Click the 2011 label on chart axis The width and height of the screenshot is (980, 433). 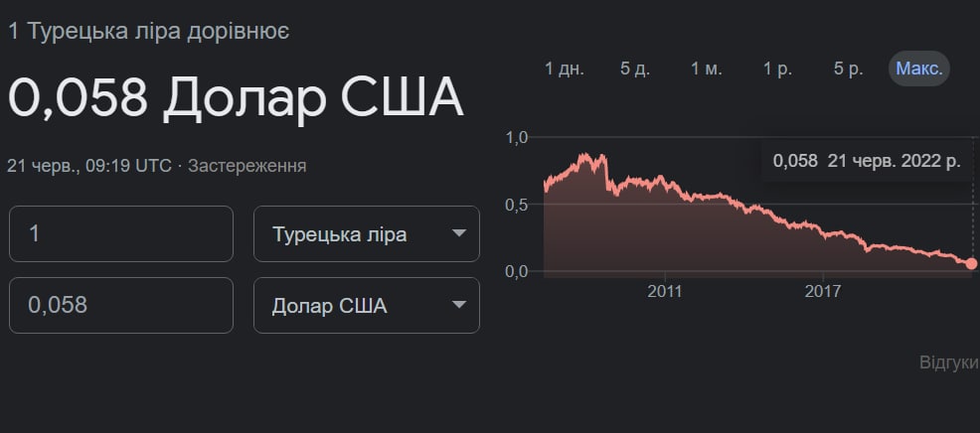(664, 291)
